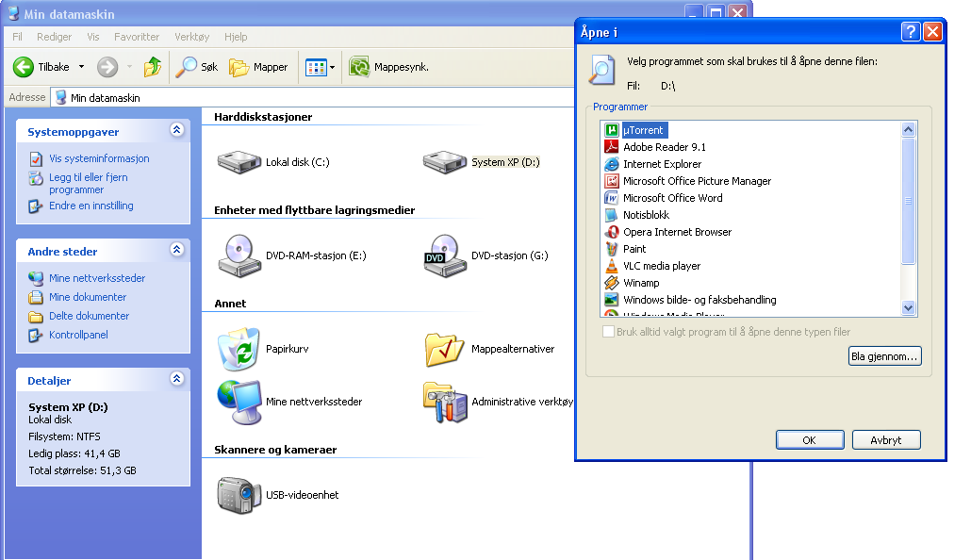Select the DVD-RAM-stasjon (E:) drive icon
Screen dimensions: 971x560
(239, 255)
